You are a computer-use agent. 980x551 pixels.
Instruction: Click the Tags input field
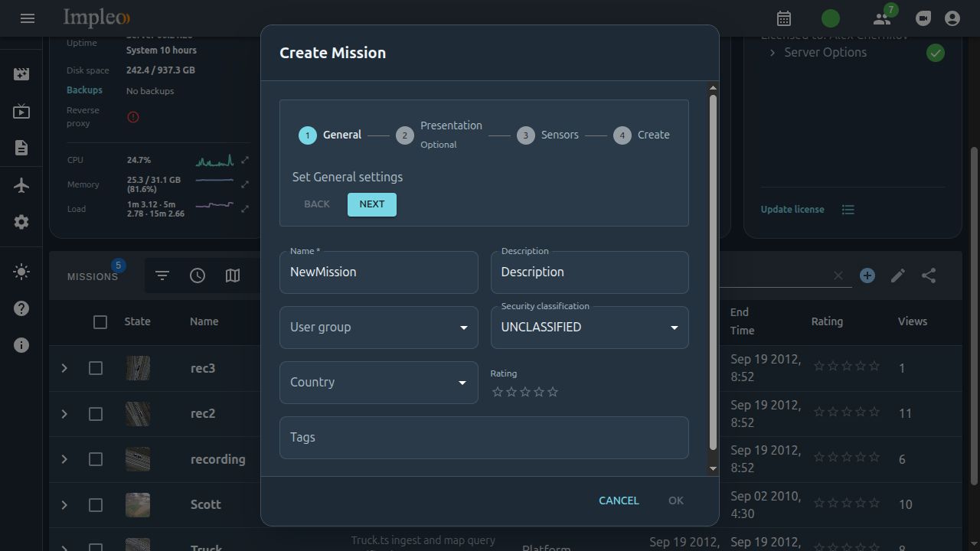click(484, 438)
